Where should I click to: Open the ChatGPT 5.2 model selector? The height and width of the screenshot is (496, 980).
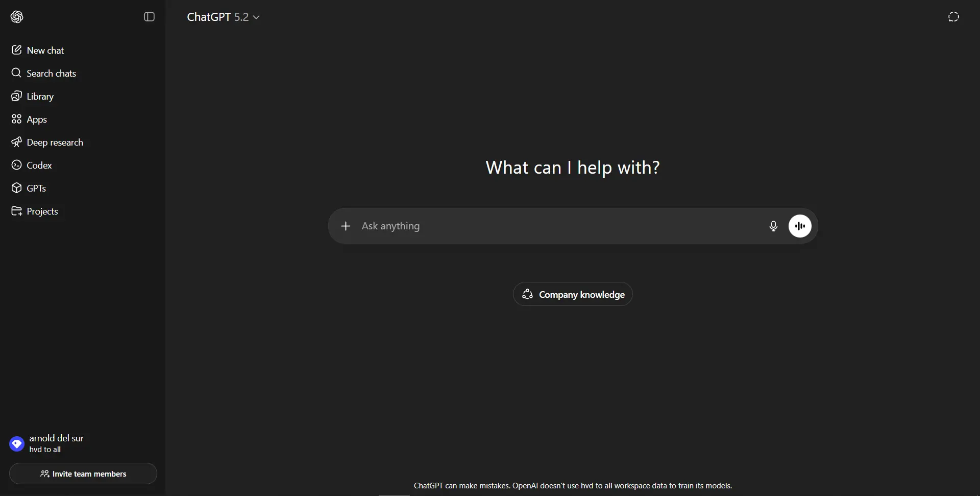[223, 17]
